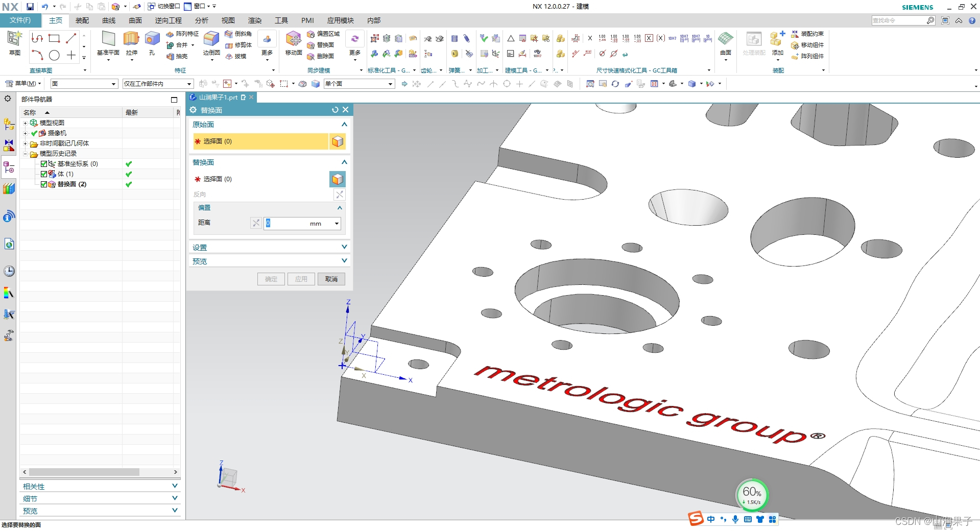Expand the 预览 section in dialog
The width and height of the screenshot is (980, 531).
(344, 261)
